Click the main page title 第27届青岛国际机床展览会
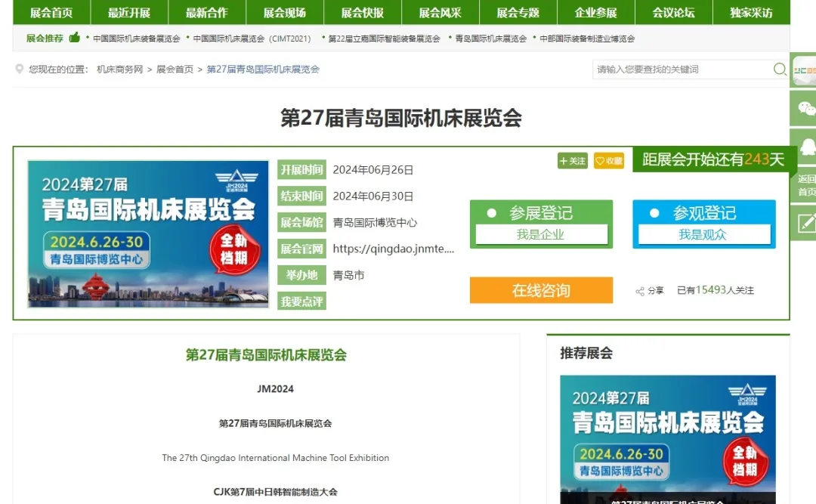816x504 pixels. [401, 118]
